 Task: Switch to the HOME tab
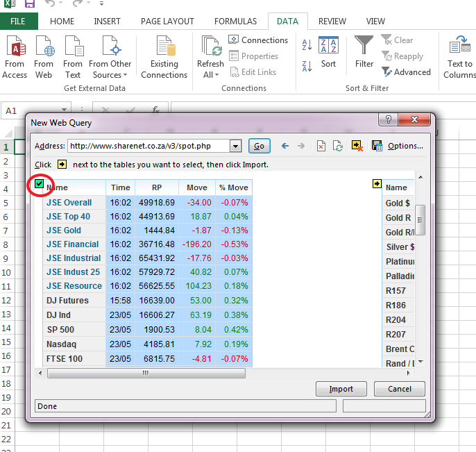tap(62, 22)
